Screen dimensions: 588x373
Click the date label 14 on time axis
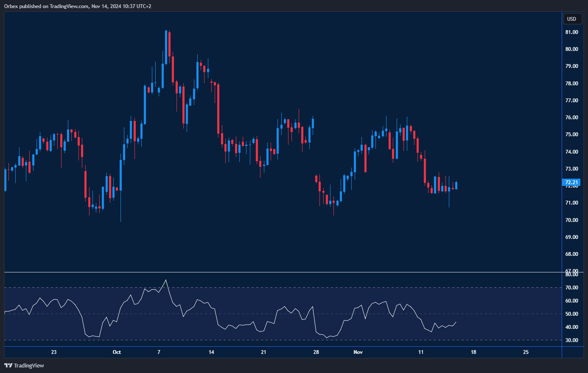coord(211,352)
